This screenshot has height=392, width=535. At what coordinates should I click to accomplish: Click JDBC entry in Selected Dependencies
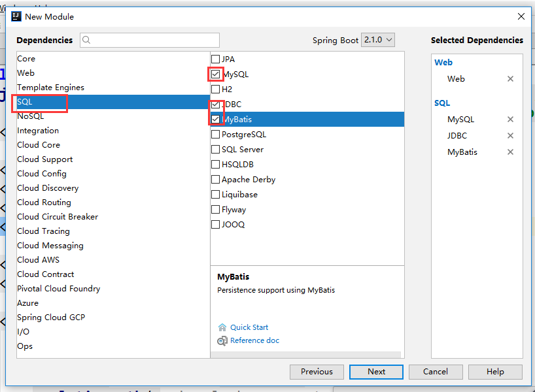(457, 136)
